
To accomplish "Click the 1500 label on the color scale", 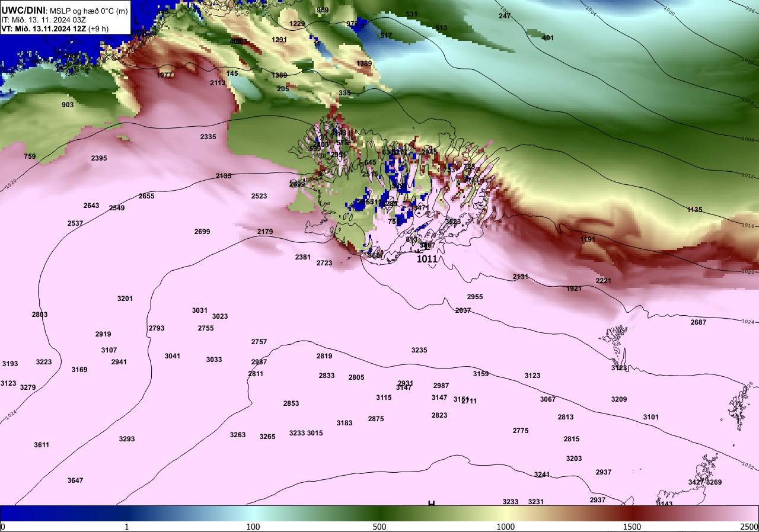I will [x=632, y=527].
